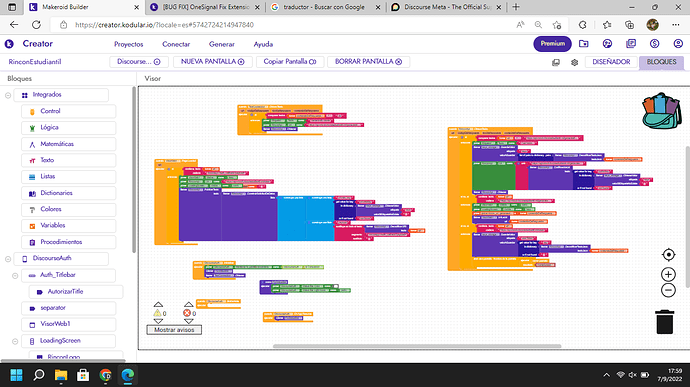Open the Ayuda menu
The height and width of the screenshot is (387, 690).
click(263, 44)
